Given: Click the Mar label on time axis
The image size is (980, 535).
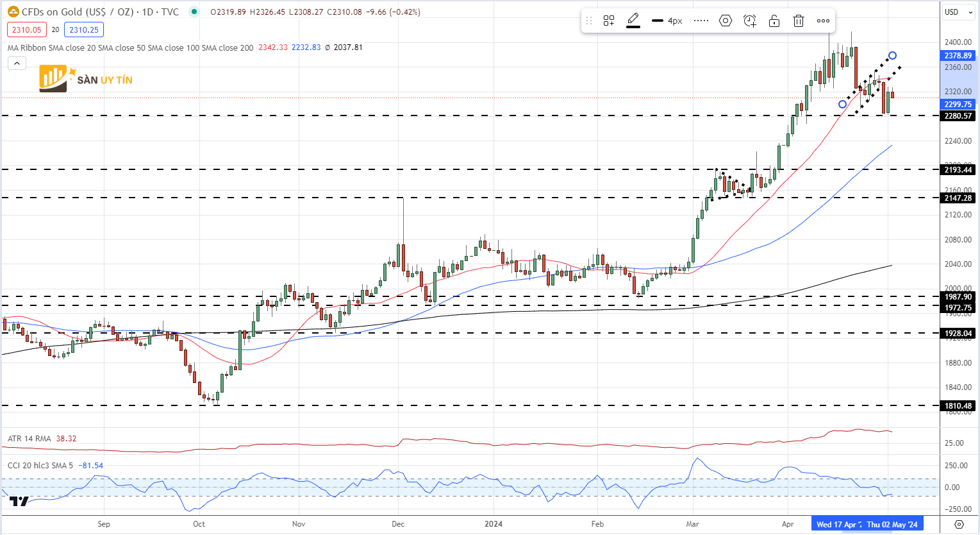Looking at the screenshot, I should click(x=693, y=524).
